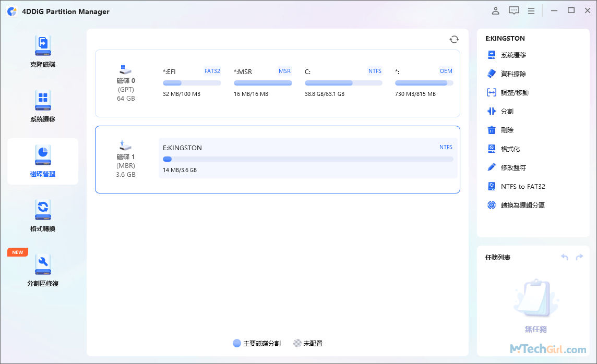Viewport: 597px width, 364px height.
Task: Switch to the 磁碟管理 tab
Action: [x=42, y=161]
